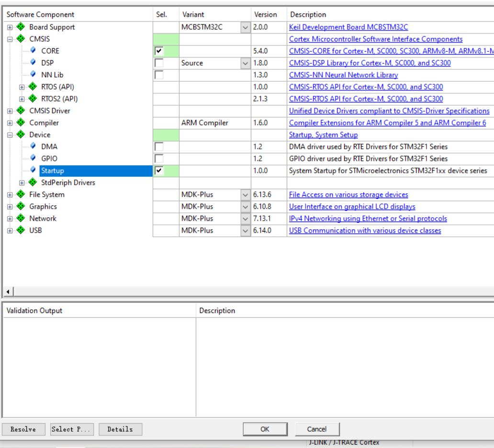
Task: Click the green diamond icon beside RTOS (API)
Action: tap(33, 86)
